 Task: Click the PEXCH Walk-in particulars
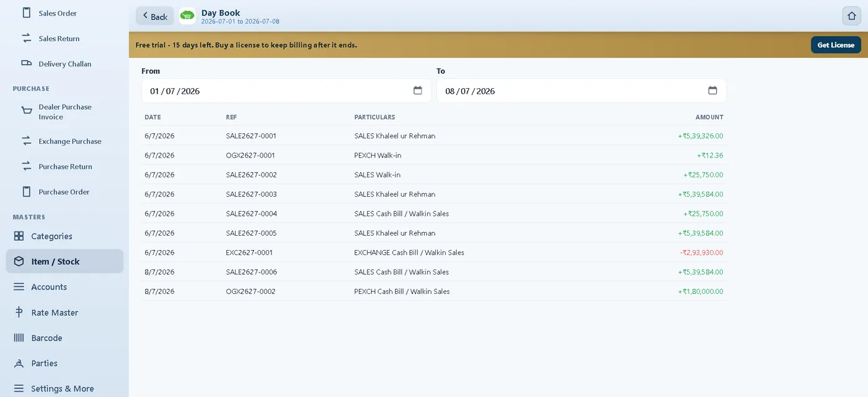378,155
